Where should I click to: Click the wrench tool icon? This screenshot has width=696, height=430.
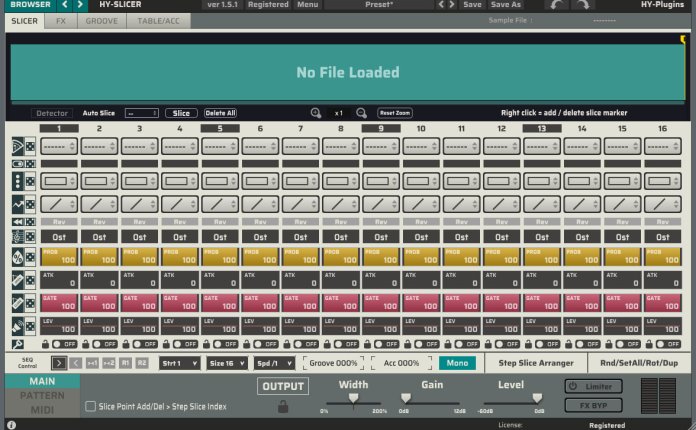[17, 344]
